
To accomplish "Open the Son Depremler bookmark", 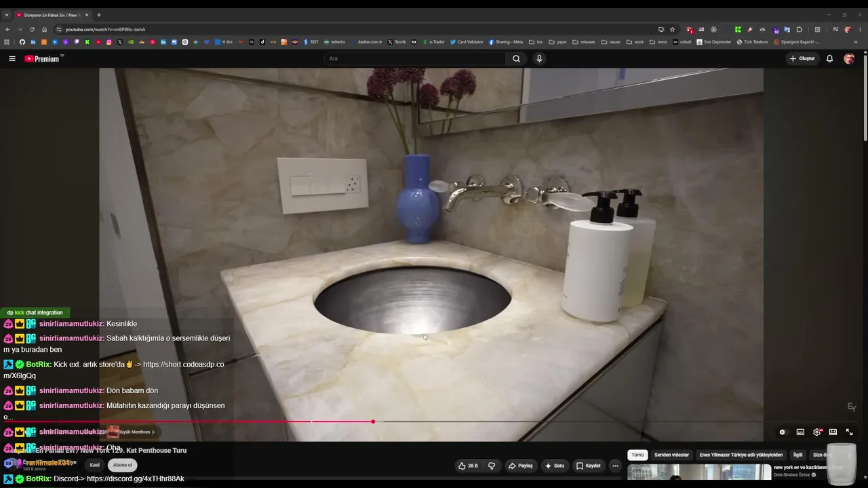I will 714,42.
